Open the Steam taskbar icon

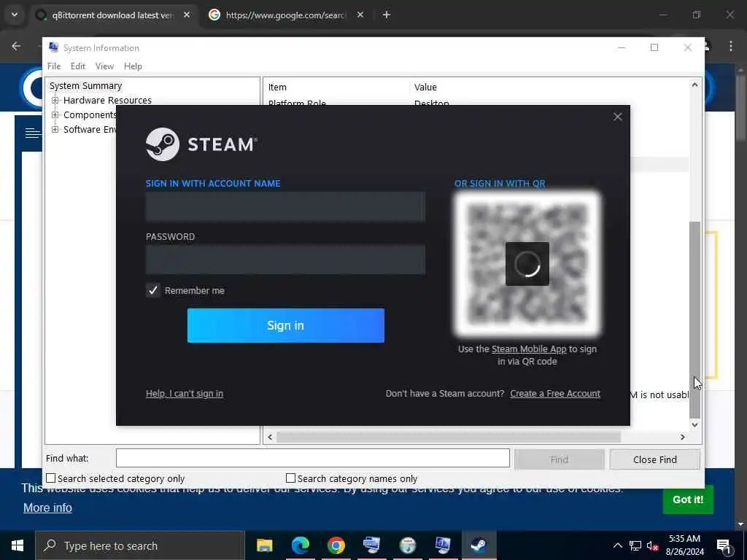[479, 545]
